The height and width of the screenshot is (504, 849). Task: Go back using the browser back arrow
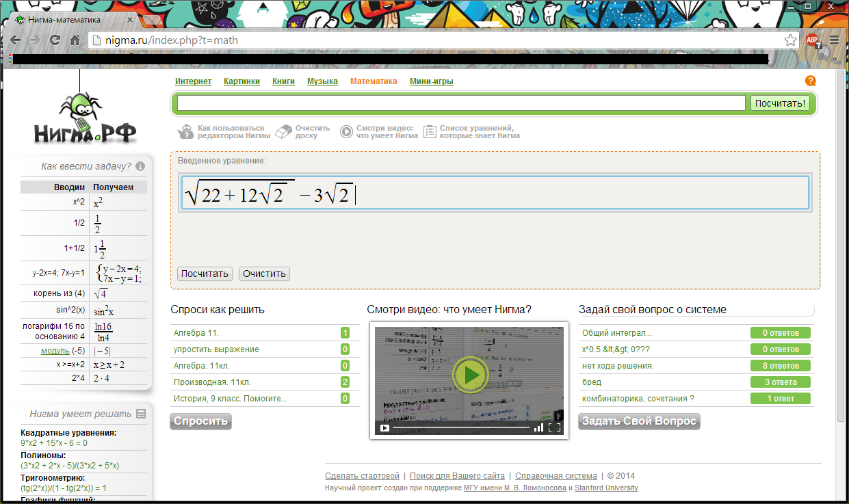(16, 40)
